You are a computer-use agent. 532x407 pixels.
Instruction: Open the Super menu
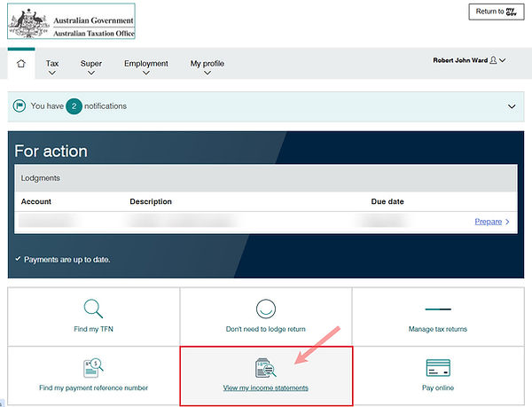click(91, 64)
